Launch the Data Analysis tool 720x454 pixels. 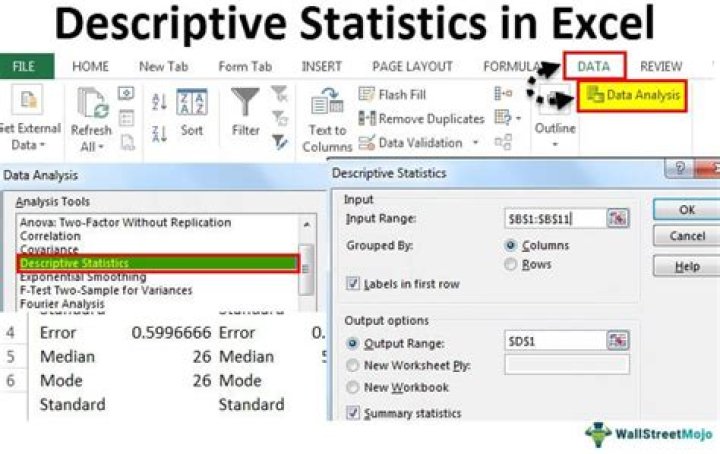tap(632, 95)
